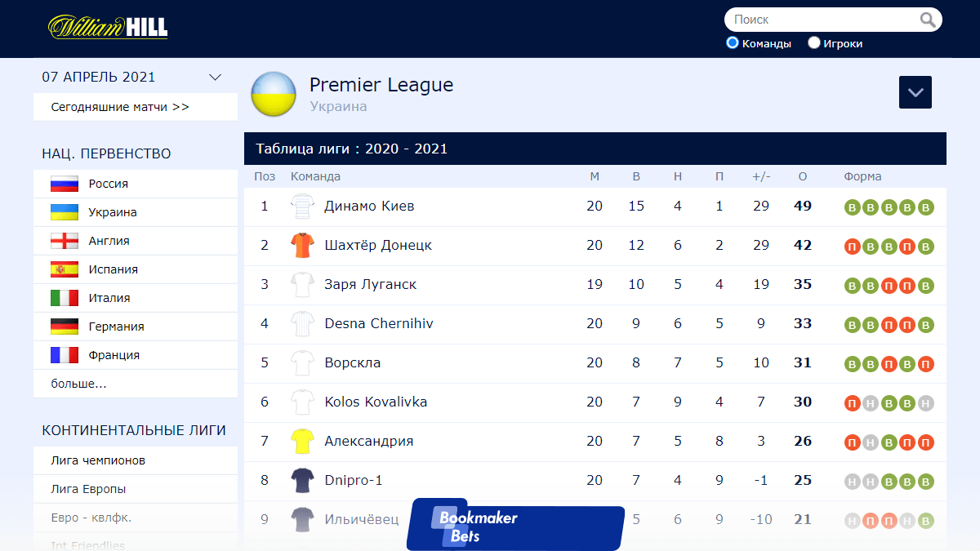The width and height of the screenshot is (980, 551).
Task: Select the Команды radio button
Action: [733, 42]
